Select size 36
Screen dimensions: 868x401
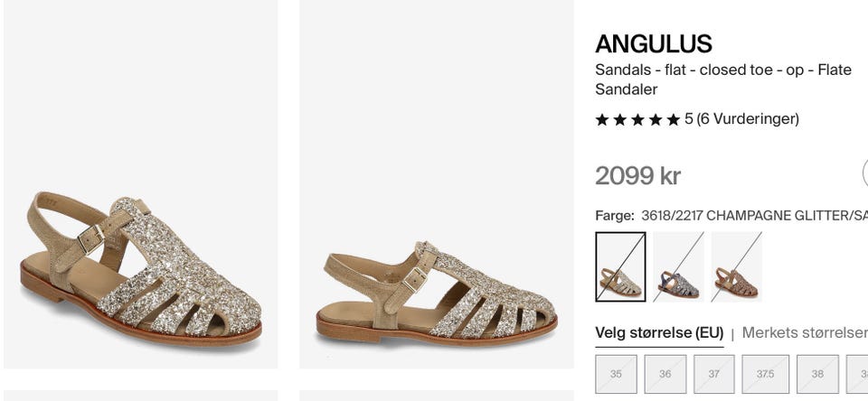(x=665, y=375)
